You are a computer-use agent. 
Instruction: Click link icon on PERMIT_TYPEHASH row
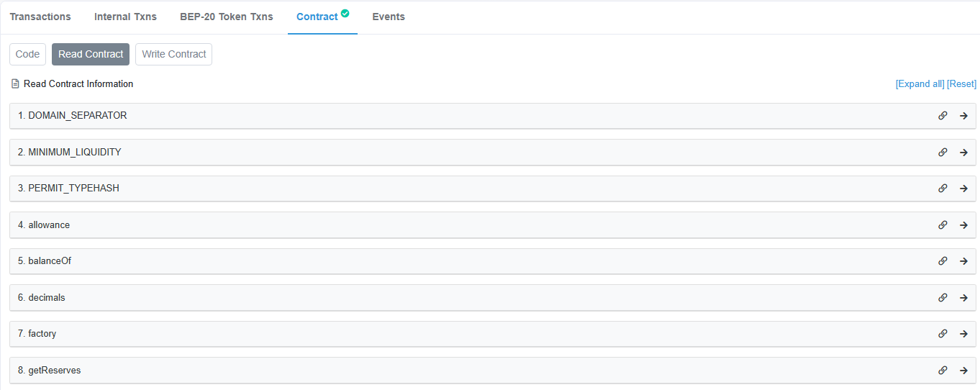(x=943, y=189)
